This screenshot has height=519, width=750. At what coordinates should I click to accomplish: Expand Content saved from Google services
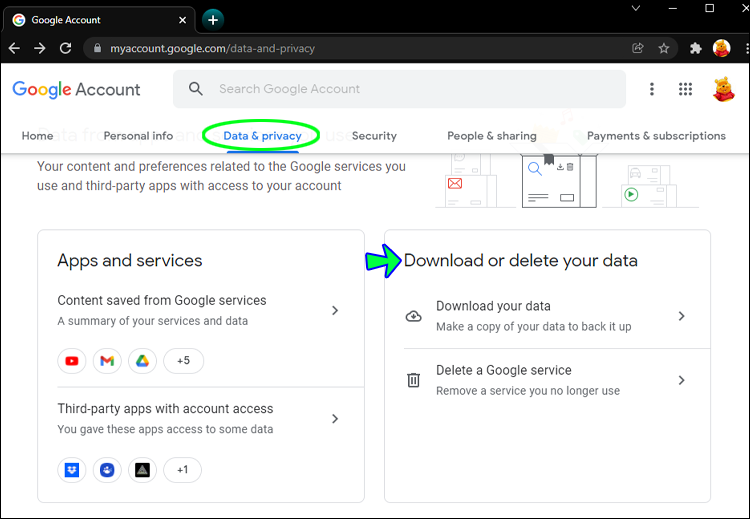(335, 310)
